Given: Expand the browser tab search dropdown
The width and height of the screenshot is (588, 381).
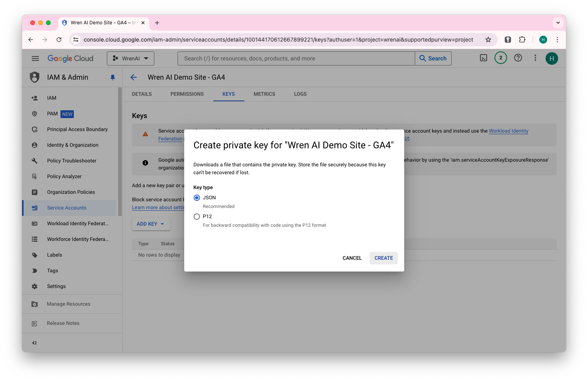Looking at the screenshot, I should coord(558,23).
